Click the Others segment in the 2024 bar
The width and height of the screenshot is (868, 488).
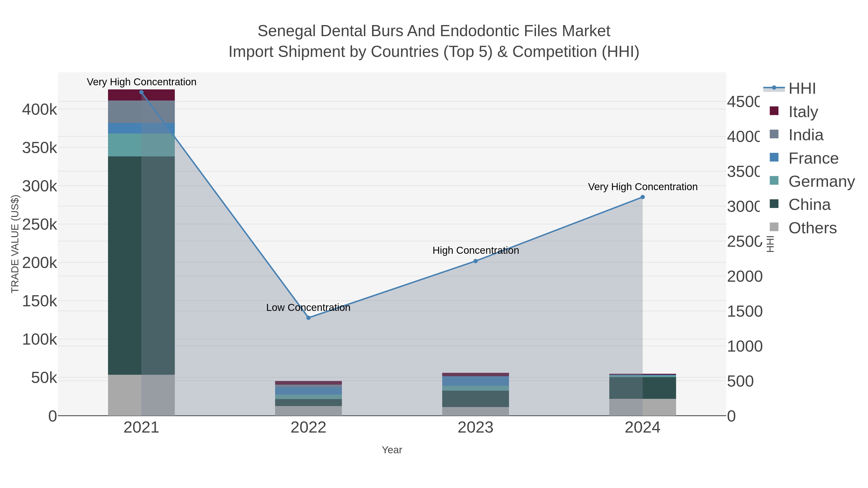(x=643, y=407)
